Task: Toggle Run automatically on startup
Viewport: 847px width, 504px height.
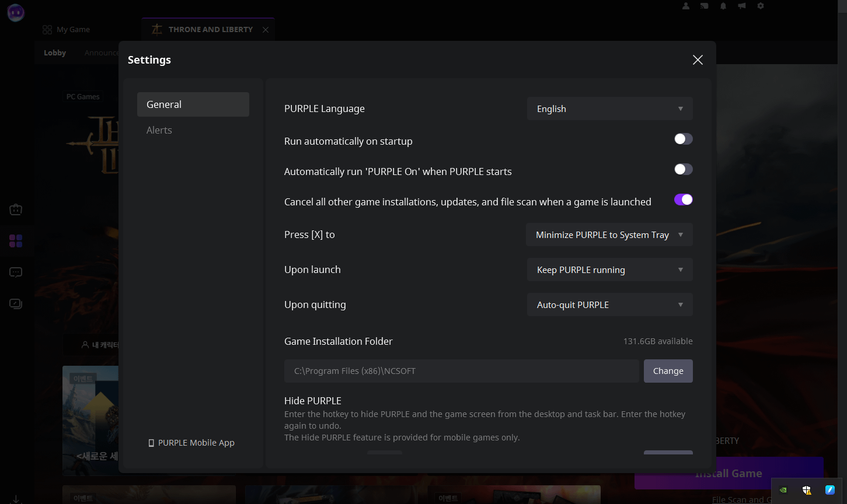Action: [x=684, y=139]
